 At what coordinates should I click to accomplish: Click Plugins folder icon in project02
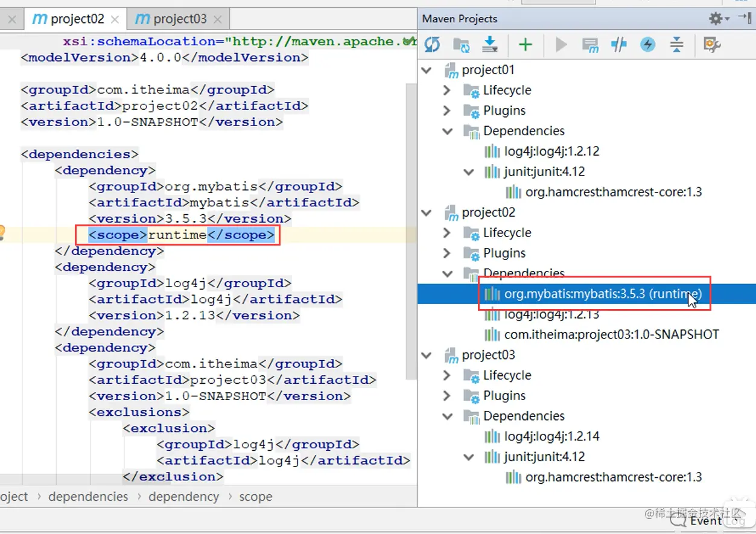tap(471, 253)
